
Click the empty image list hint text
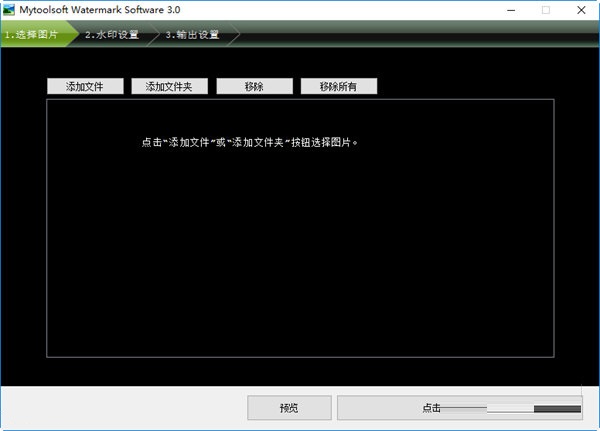(x=249, y=142)
